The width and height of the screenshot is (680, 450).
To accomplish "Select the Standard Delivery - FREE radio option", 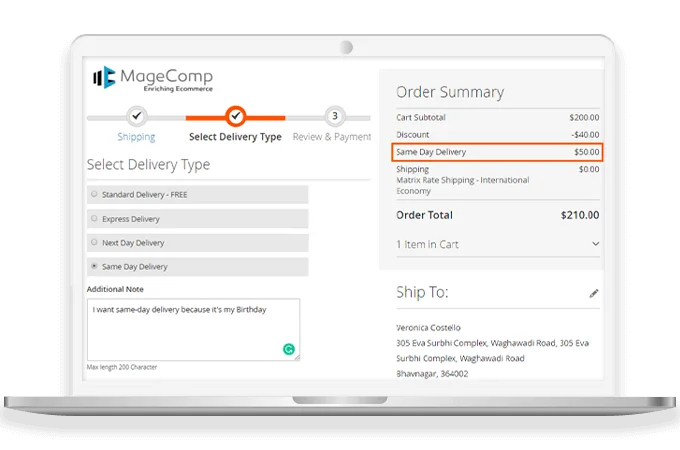I will pos(94,194).
